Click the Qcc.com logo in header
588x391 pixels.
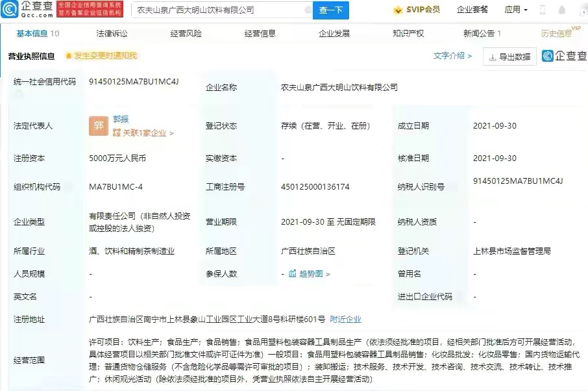click(27, 9)
